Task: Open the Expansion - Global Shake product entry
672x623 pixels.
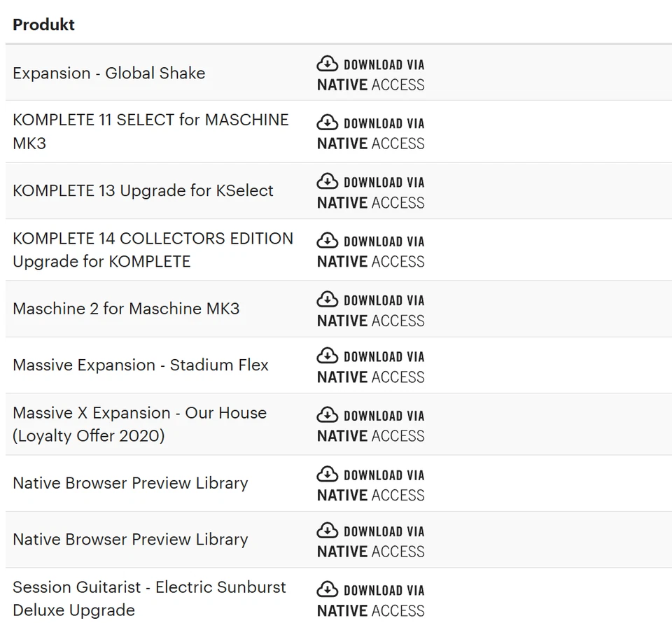Action: tap(108, 73)
